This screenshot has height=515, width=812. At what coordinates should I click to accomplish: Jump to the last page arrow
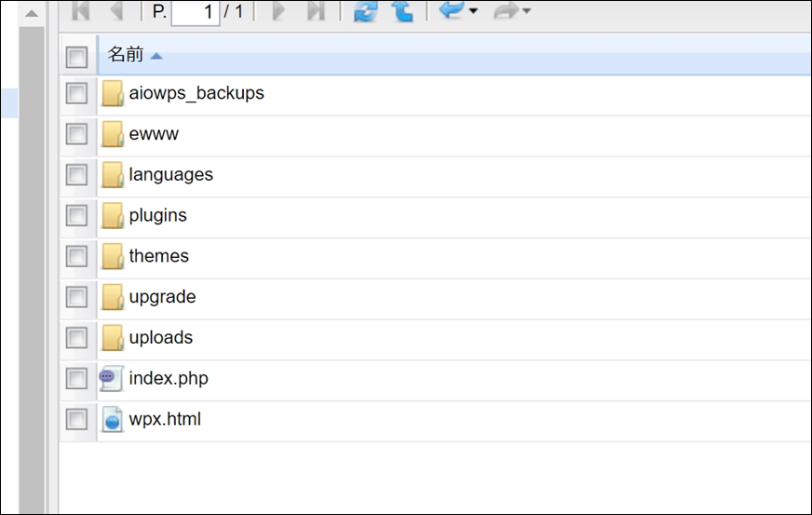[x=316, y=10]
